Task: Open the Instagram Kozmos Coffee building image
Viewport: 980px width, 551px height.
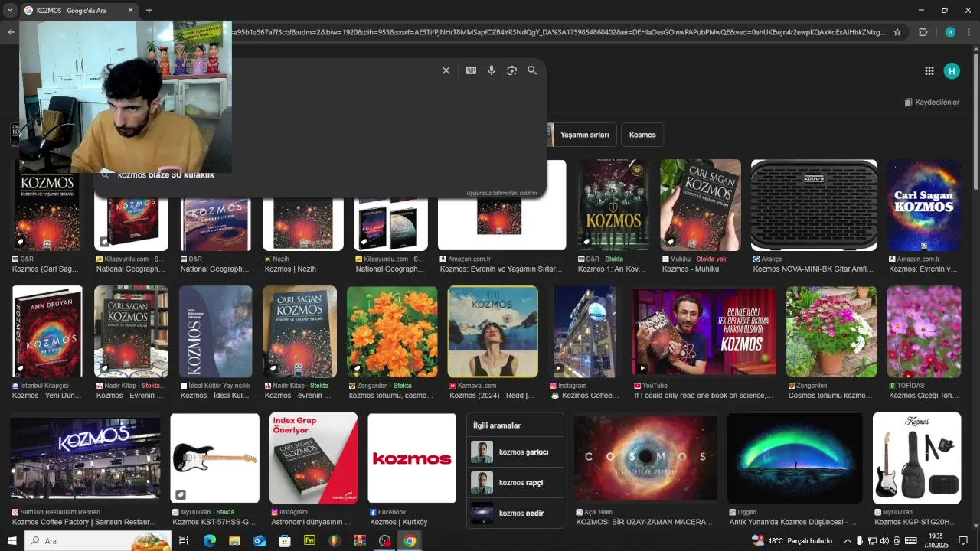Action: click(586, 332)
